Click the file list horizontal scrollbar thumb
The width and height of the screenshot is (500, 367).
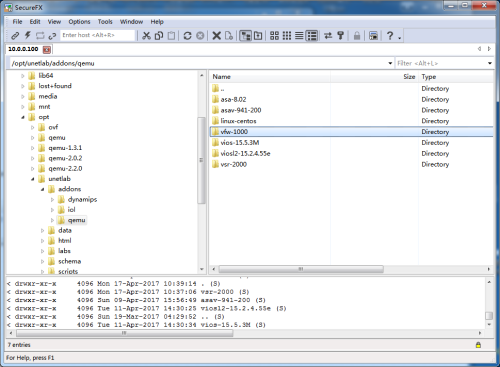(x=301, y=269)
